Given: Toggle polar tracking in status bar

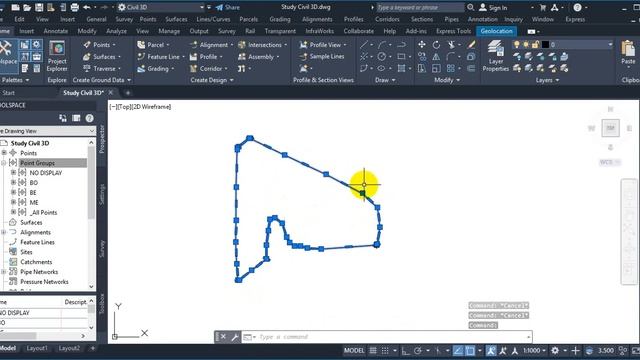Looking at the screenshot, I should [418, 350].
